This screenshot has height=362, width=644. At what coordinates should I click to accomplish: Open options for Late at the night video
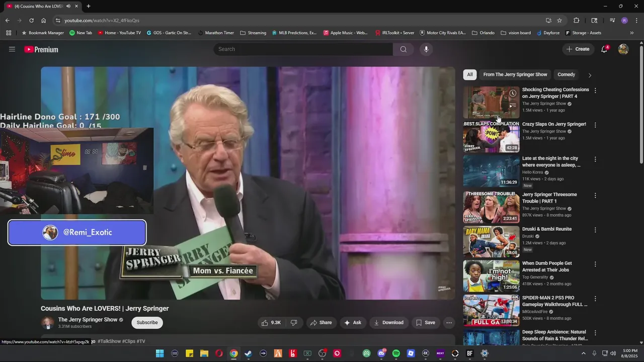(x=595, y=159)
